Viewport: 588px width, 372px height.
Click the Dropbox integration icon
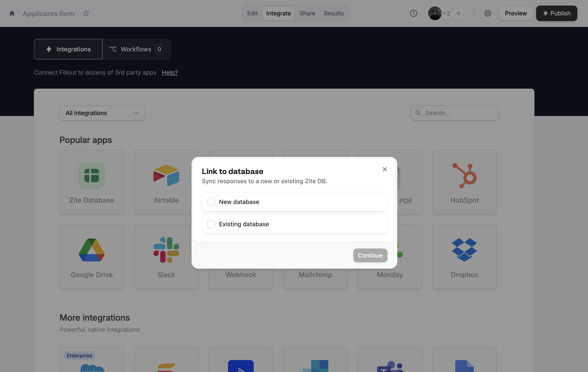[464, 250]
